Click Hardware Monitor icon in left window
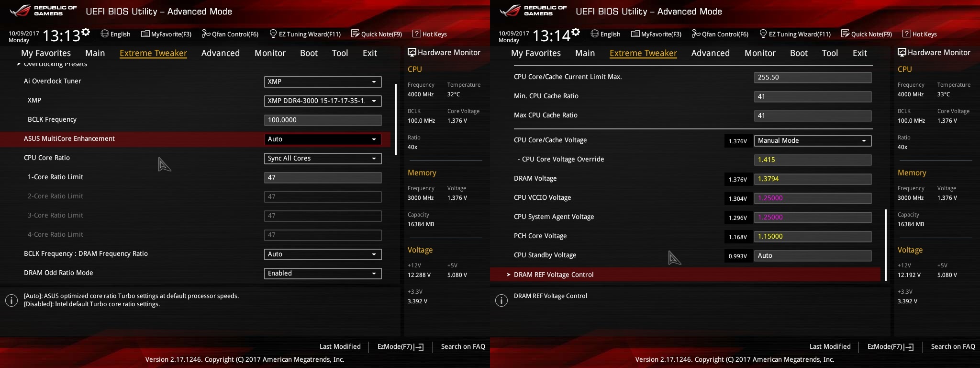980x368 pixels. (x=412, y=52)
